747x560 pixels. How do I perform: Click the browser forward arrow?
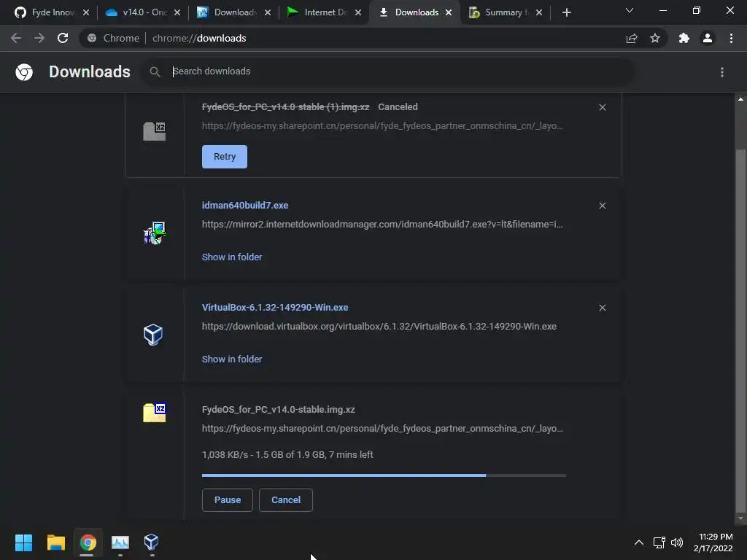(x=39, y=38)
